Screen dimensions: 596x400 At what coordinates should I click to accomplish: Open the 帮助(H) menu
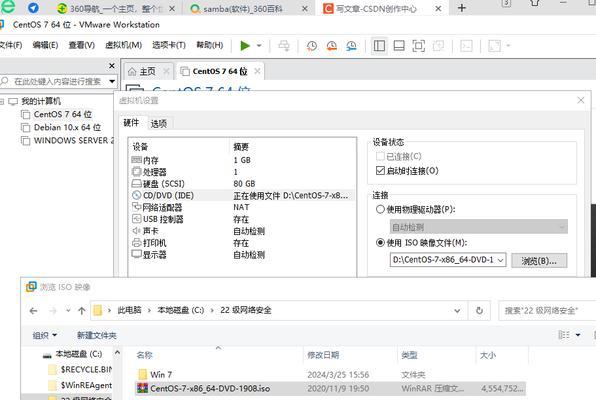209,45
